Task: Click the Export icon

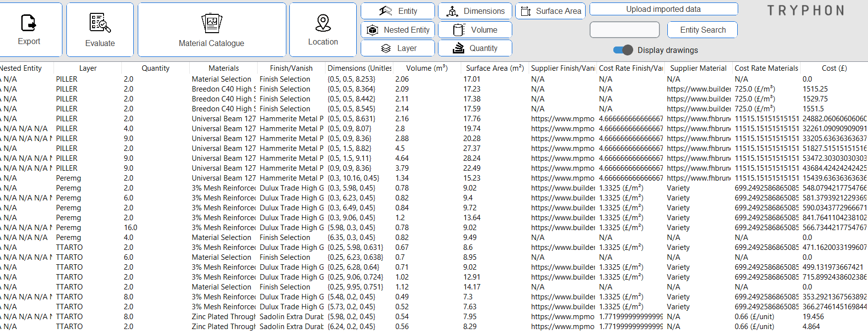Action: (29, 23)
